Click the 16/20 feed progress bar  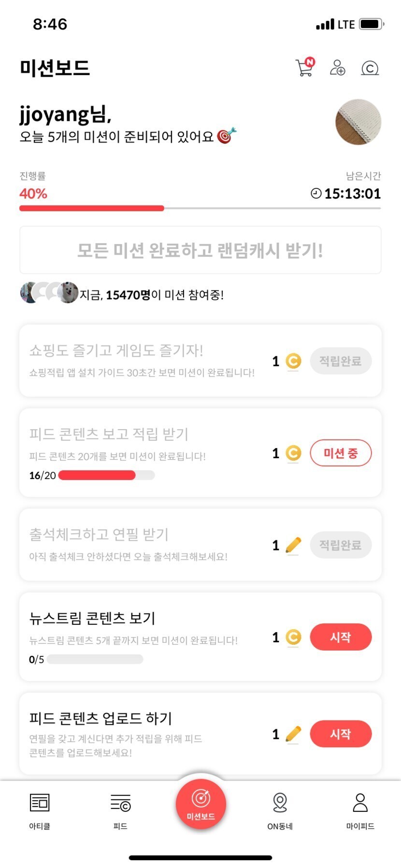coord(106,476)
